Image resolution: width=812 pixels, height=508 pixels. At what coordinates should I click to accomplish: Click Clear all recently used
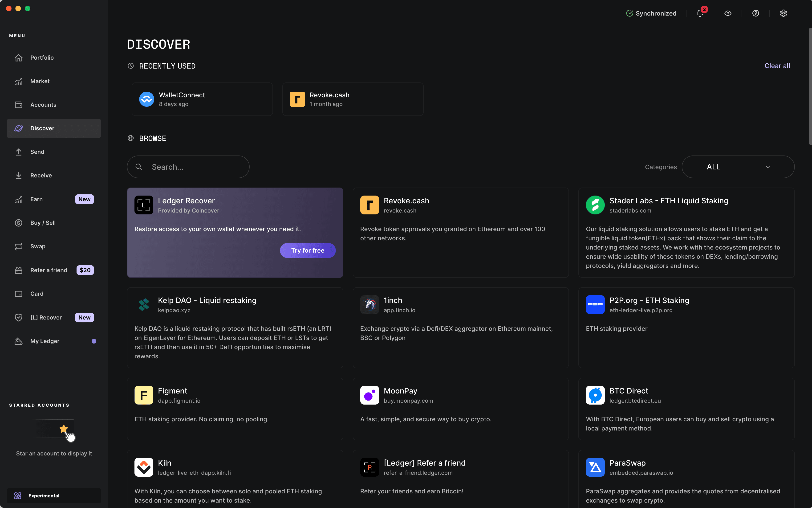click(777, 66)
